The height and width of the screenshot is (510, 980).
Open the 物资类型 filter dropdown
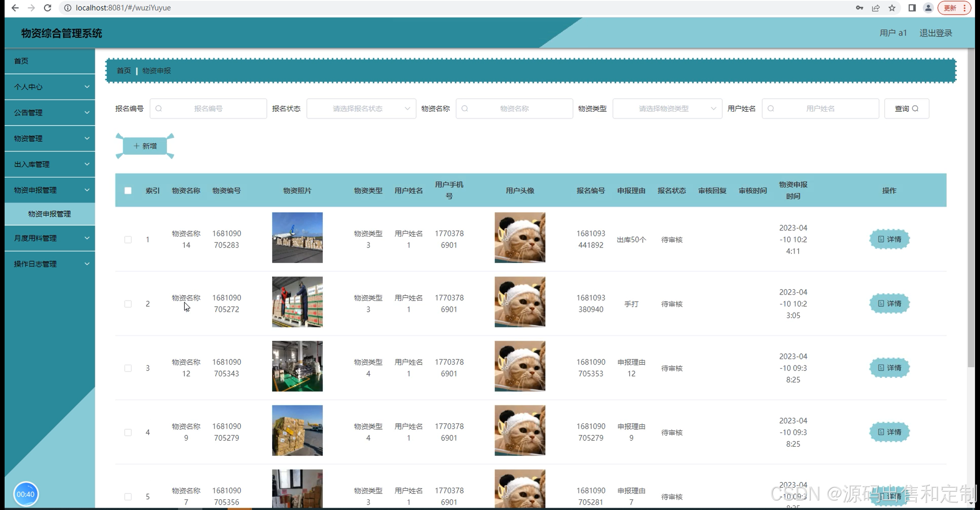667,108
